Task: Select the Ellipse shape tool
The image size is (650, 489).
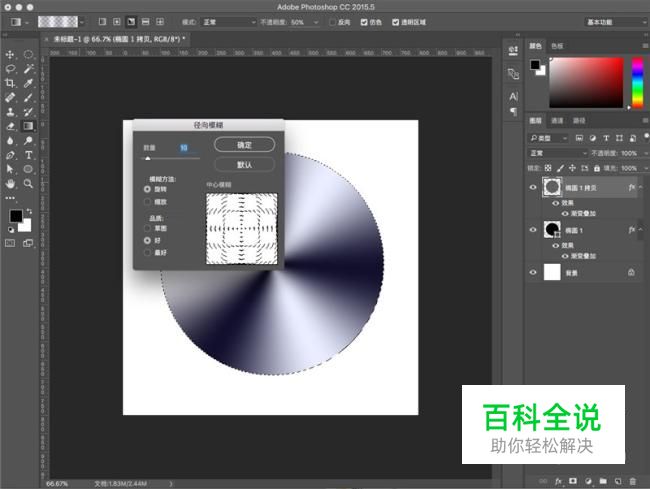Action: point(28,169)
